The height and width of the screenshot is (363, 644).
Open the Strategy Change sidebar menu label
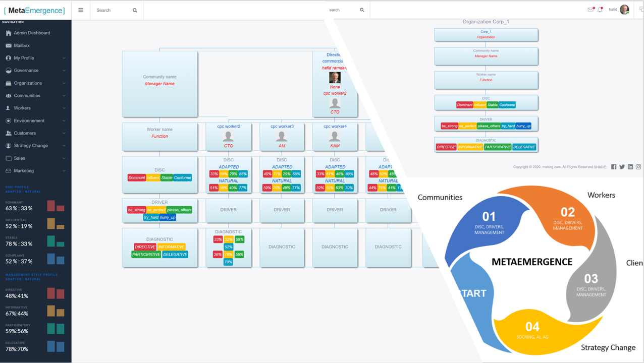click(x=31, y=146)
